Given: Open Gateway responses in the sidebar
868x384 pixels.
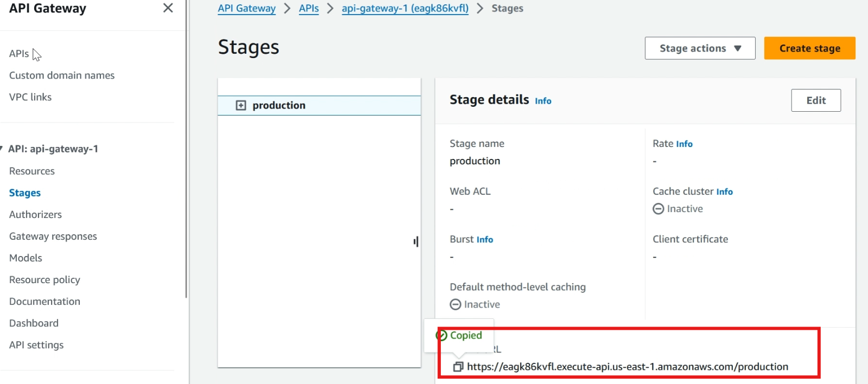Looking at the screenshot, I should (x=53, y=236).
